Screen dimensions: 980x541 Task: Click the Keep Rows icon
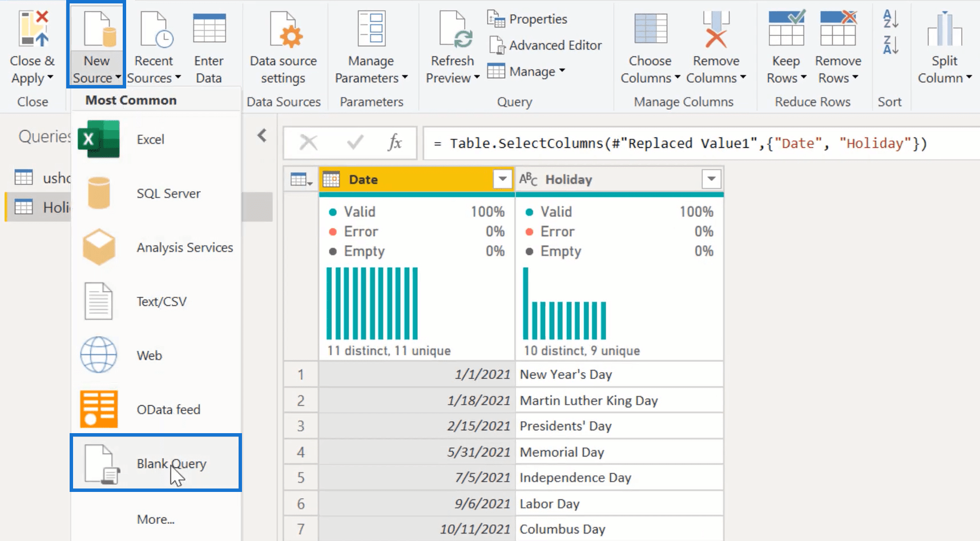pos(787,27)
